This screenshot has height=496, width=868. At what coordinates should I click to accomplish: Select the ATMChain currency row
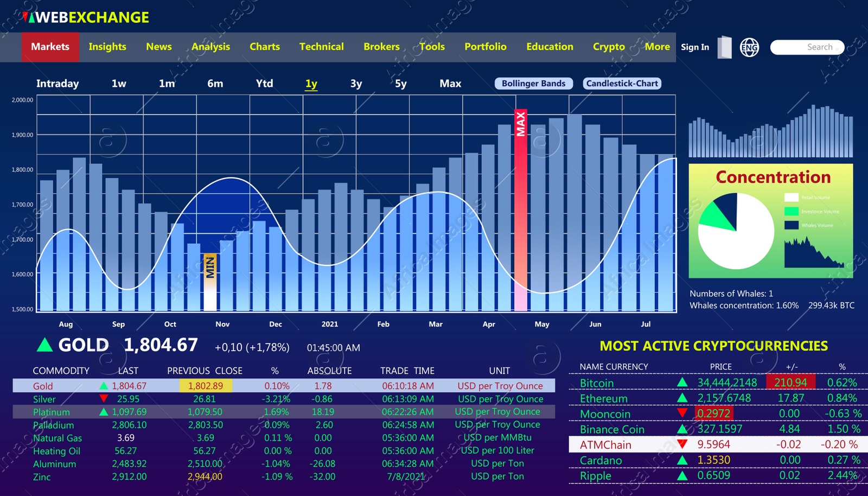click(718, 444)
